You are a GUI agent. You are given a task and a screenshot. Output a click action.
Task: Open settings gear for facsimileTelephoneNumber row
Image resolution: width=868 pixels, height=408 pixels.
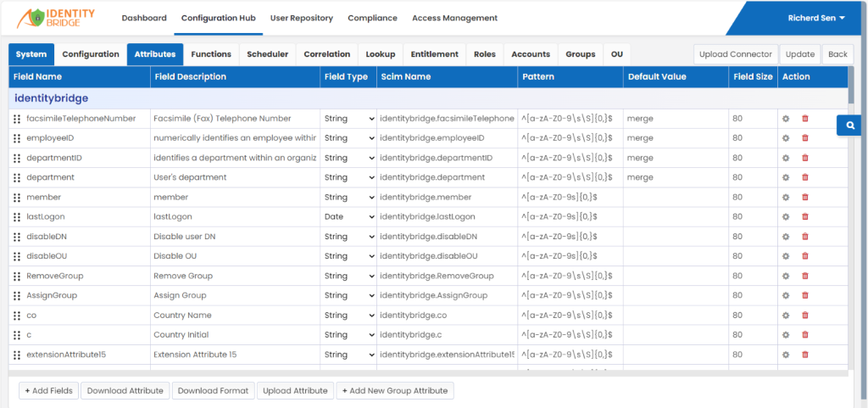[x=785, y=119]
